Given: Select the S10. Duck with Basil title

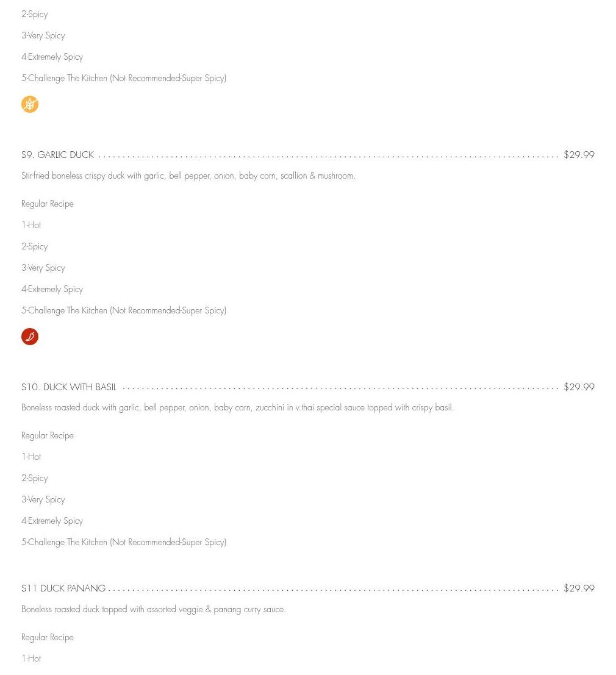Looking at the screenshot, I should [69, 387].
